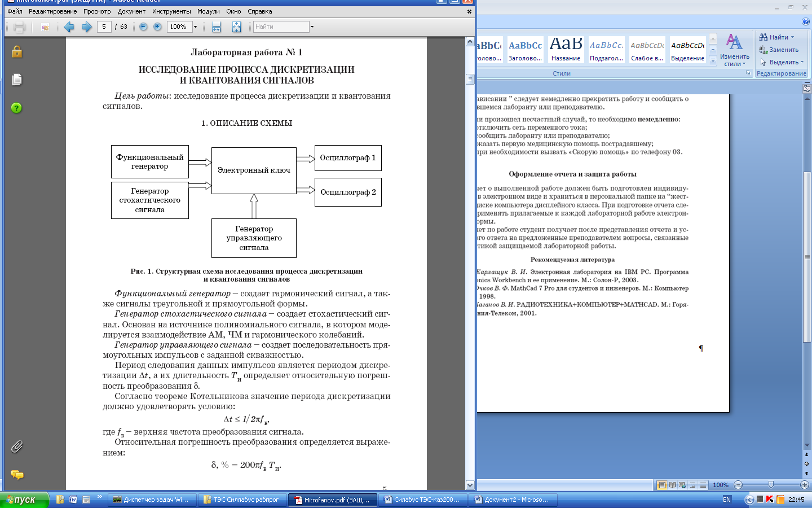Click the print icon in Adobe Reader toolbar
Screen dimensions: 812x508
(20, 27)
